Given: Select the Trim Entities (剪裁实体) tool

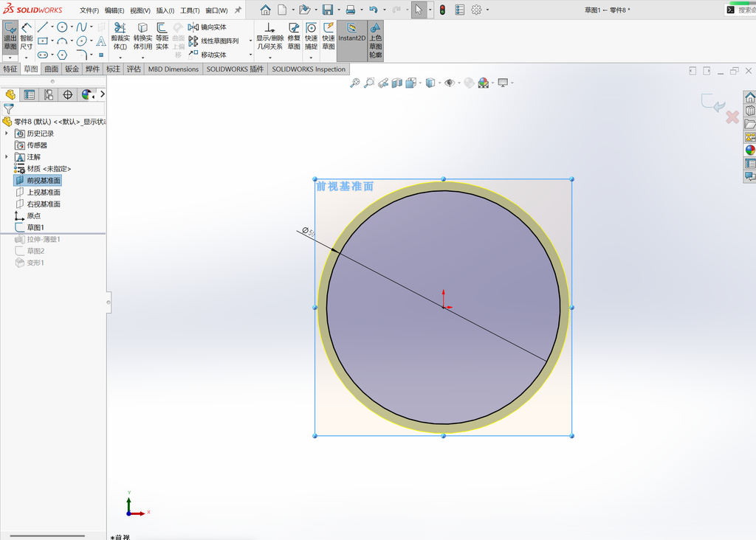Looking at the screenshot, I should [120, 36].
